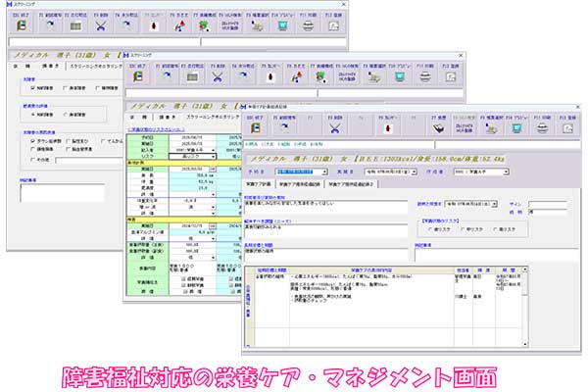
Task: Click 栄養状態のリスクレベル link in middle window
Action: pos(156,129)
